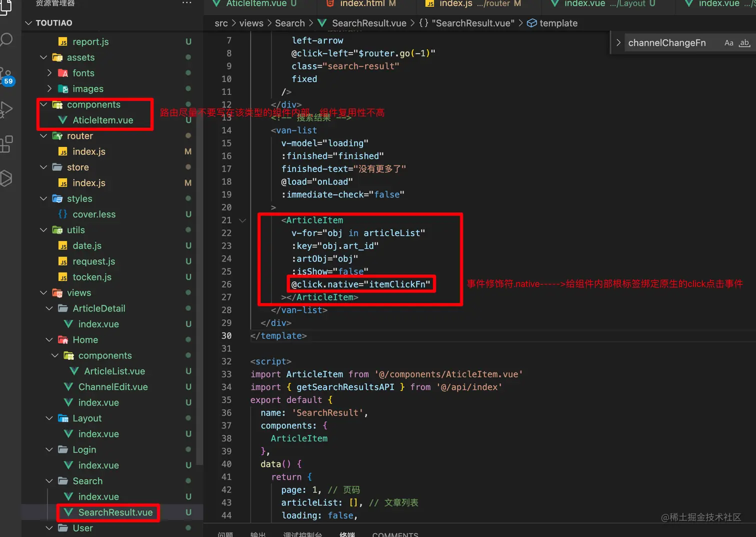Image resolution: width=756 pixels, height=537 pixels.
Task: Select SearchResult.vue in file tree
Action: 115,512
